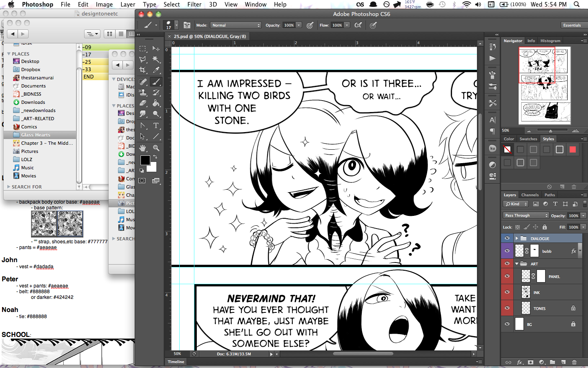The height and width of the screenshot is (368, 588).
Task: Hide the PANEL layer
Action: (x=507, y=276)
